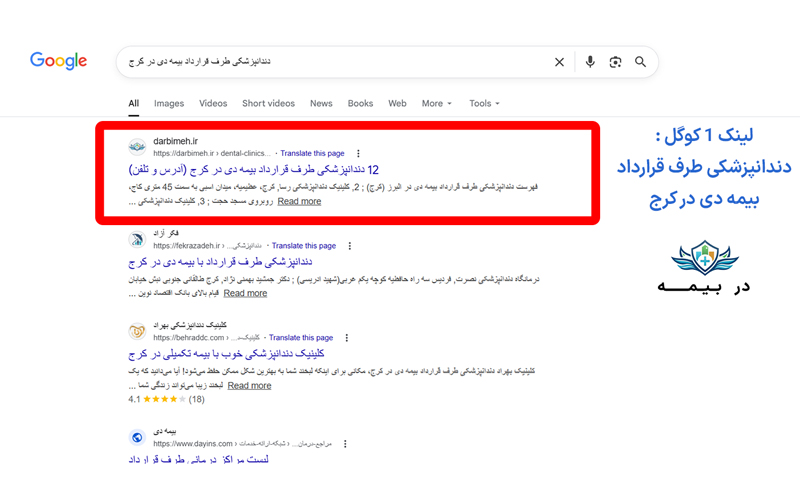Click Read more under darbimeh.ir snippet
Screen dimensions: 800x496
(x=299, y=201)
